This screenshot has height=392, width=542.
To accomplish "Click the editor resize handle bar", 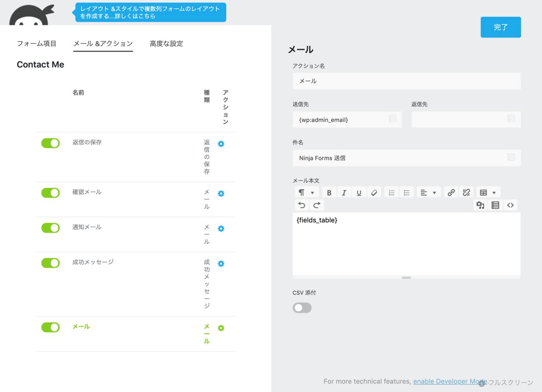I will pos(406,277).
